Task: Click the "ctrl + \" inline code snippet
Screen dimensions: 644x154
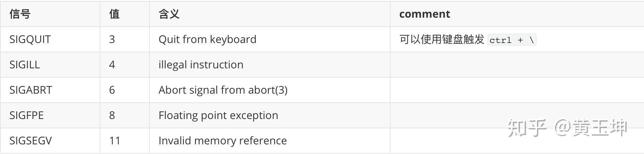Action: tap(512, 40)
